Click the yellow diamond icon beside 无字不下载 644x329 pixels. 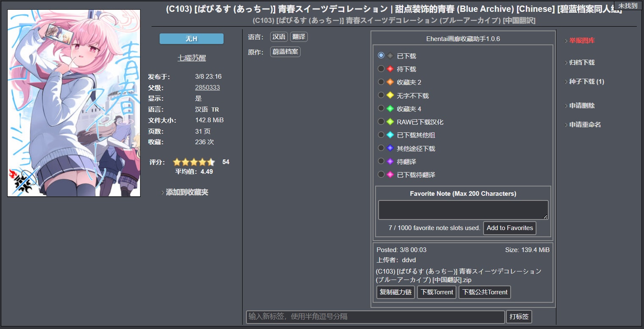click(x=390, y=95)
